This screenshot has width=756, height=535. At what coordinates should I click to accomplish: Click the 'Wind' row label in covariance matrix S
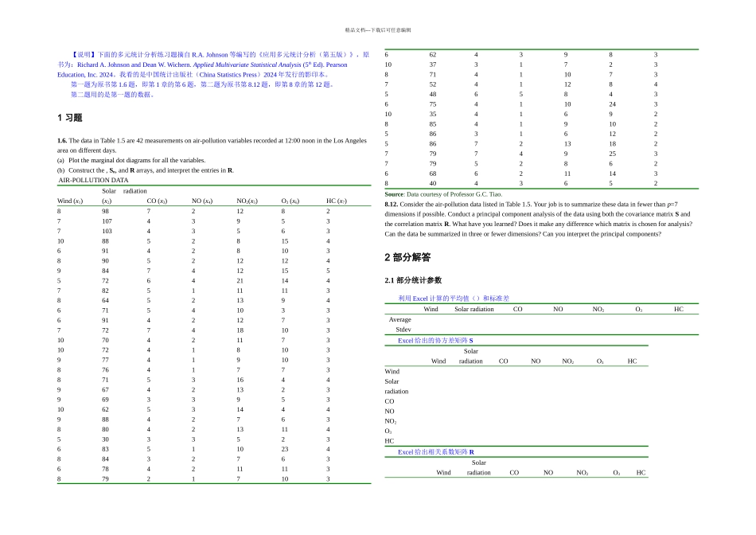392,372
